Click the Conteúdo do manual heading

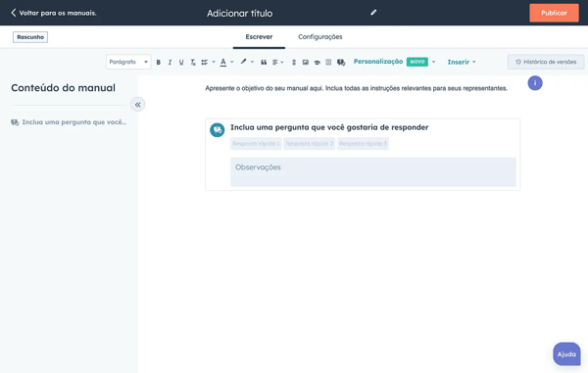pyautogui.click(x=63, y=88)
